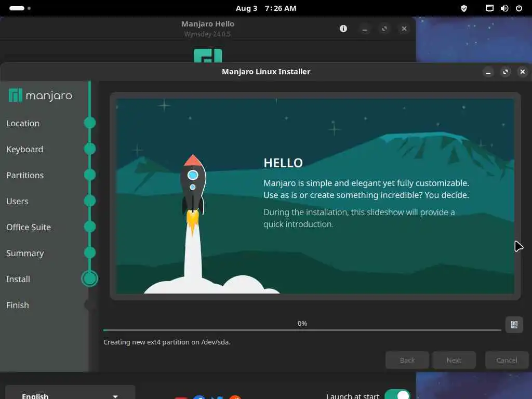The height and width of the screenshot is (399, 532).
Task: Maximize the Manjaro Hello window
Action: (384, 29)
